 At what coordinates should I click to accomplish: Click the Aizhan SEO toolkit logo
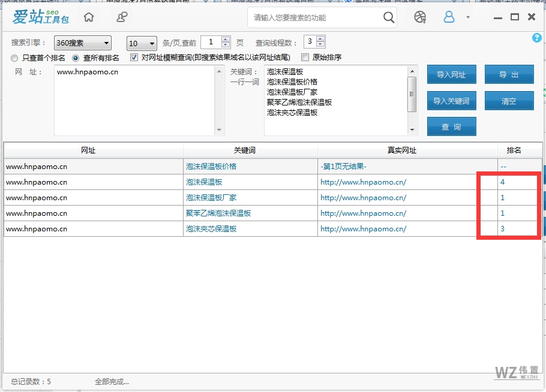38,18
